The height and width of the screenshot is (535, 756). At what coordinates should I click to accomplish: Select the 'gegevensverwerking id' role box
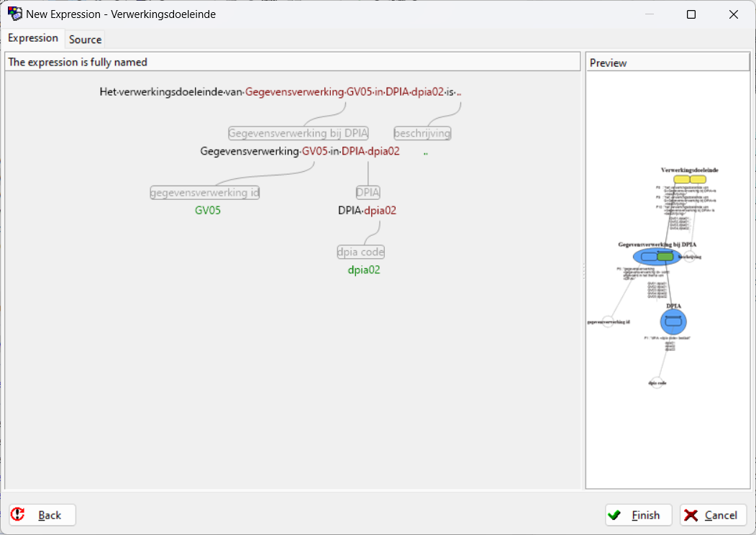pos(205,193)
